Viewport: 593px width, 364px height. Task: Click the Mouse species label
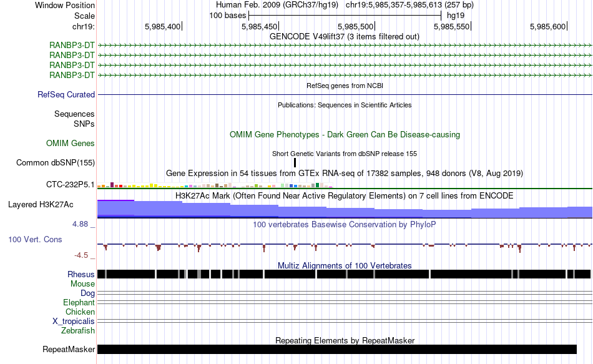tap(82, 284)
